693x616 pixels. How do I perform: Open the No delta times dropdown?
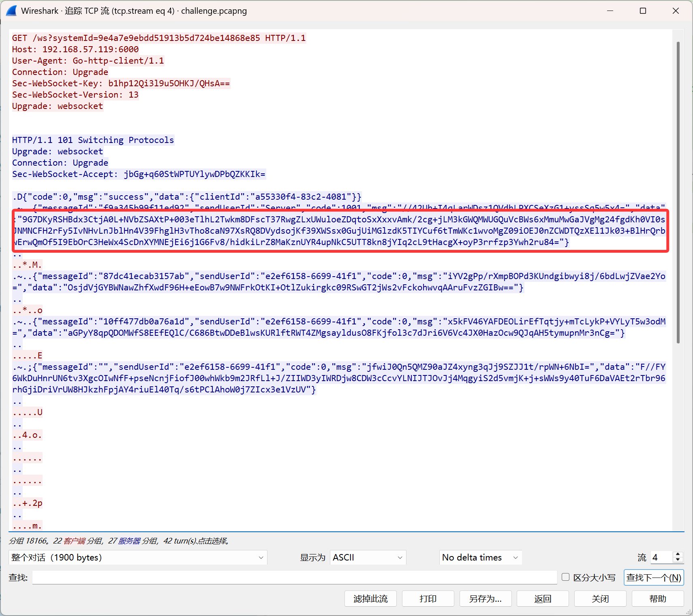(480, 557)
